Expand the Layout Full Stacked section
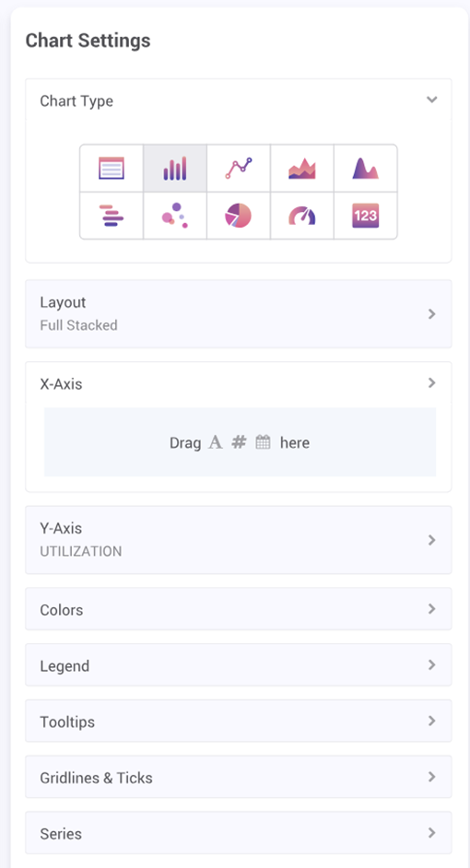The image size is (470, 868). point(239,314)
